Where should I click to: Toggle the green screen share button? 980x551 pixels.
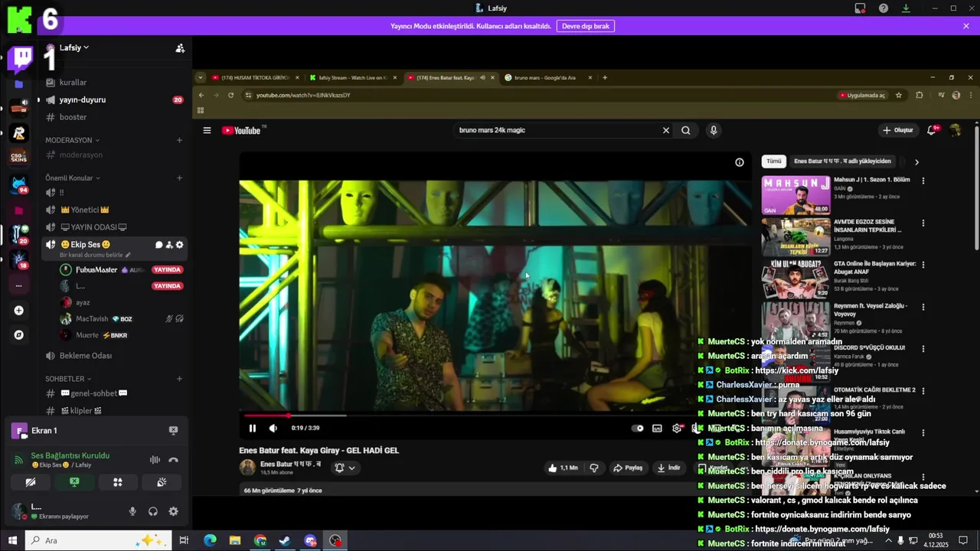(x=74, y=482)
